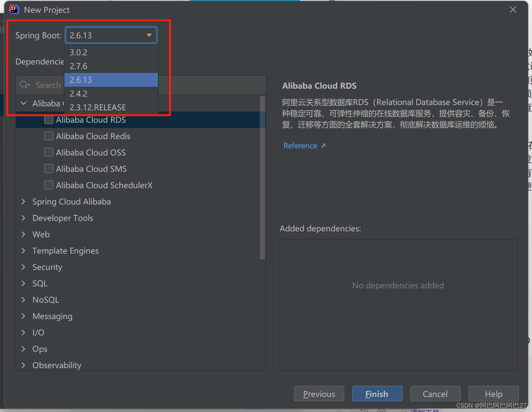This screenshot has width=532, height=412.
Task: Click the Reference external link arrow icon
Action: pyautogui.click(x=323, y=146)
